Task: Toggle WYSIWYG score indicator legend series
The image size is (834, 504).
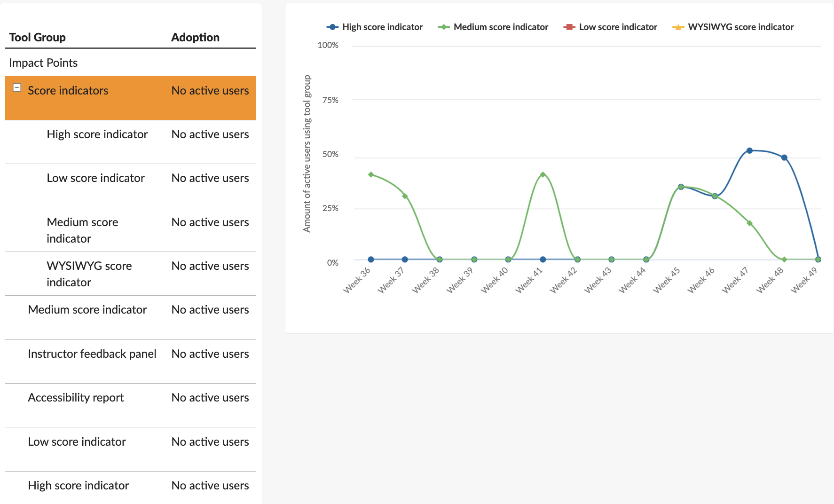Action: tap(733, 27)
